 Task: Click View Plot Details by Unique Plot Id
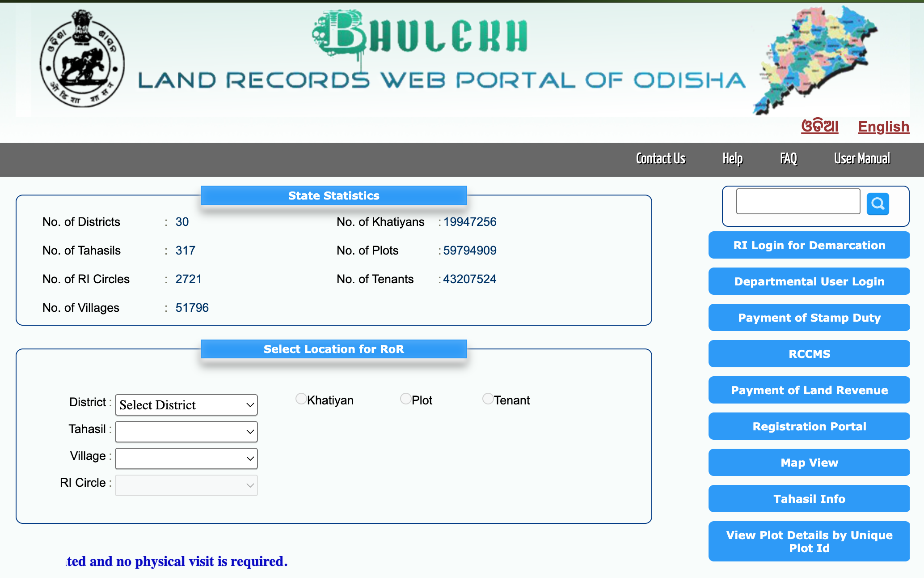pyautogui.click(x=809, y=541)
